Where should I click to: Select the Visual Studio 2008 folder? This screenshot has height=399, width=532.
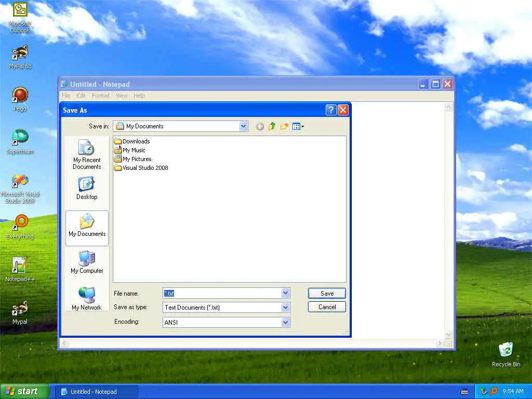coord(141,168)
